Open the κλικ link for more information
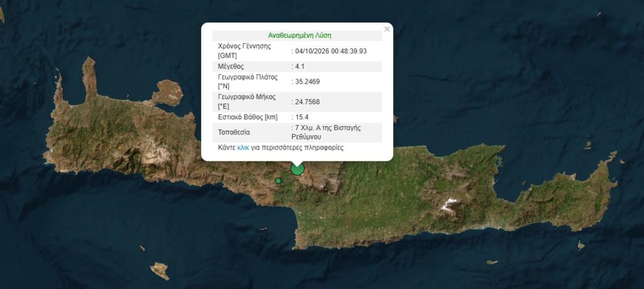The image size is (644, 289). tap(243, 148)
